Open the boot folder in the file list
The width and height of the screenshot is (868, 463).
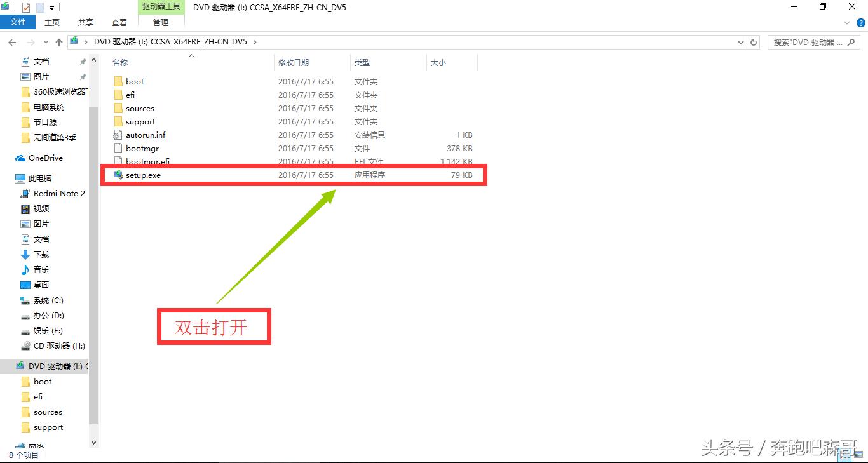pyautogui.click(x=134, y=81)
